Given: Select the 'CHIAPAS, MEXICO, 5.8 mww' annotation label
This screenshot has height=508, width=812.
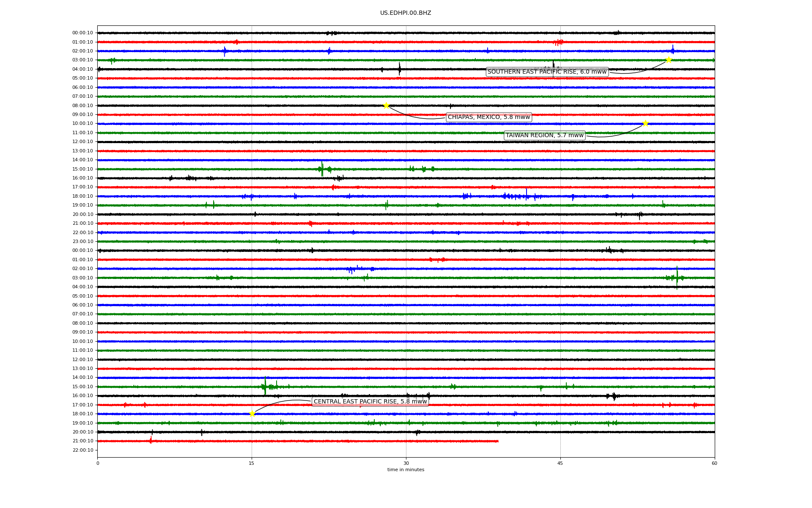Looking at the screenshot, I should [x=489, y=117].
